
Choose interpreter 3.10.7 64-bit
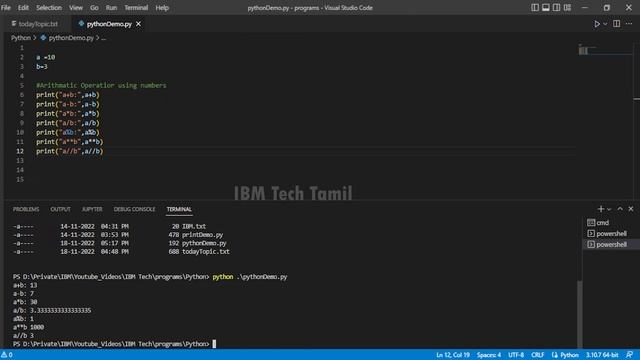click(602, 355)
